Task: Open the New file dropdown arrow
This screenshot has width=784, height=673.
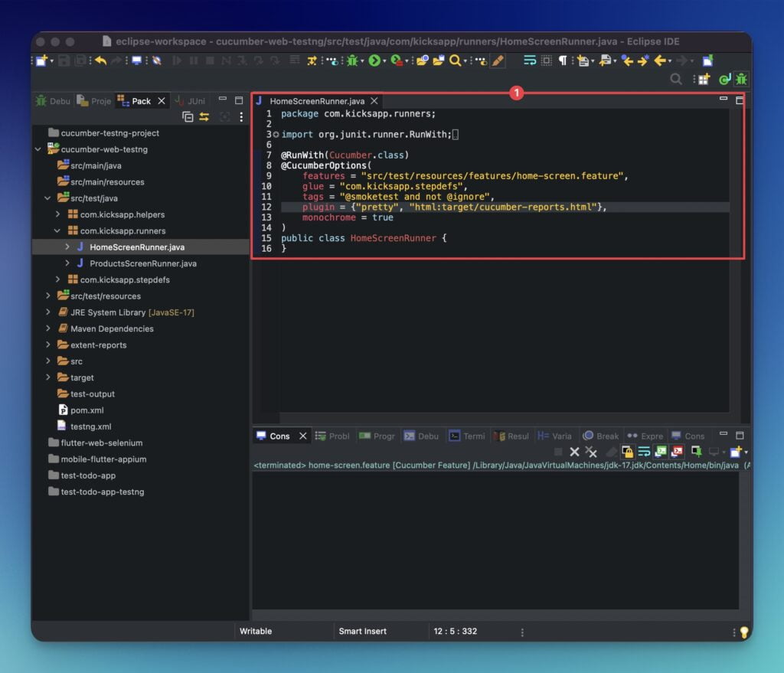Action: click(51, 61)
